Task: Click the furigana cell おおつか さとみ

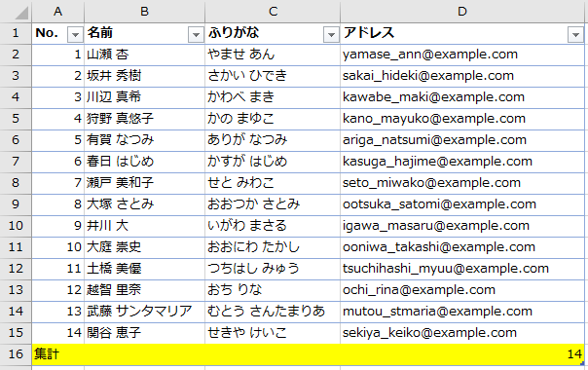Action: tap(273, 204)
